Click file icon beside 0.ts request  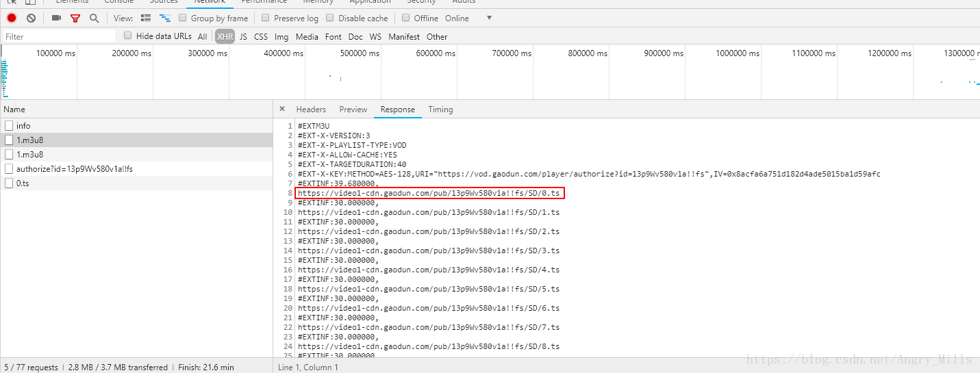9,183
